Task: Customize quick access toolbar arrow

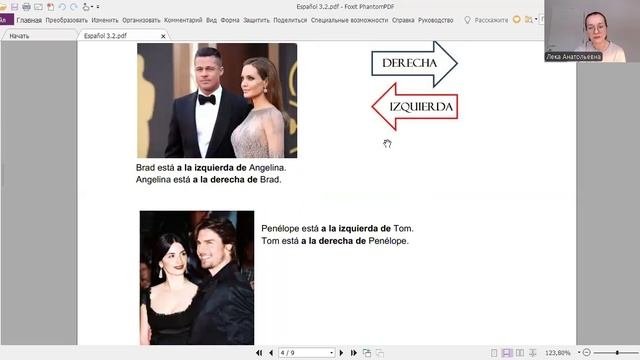Action: click(98, 7)
